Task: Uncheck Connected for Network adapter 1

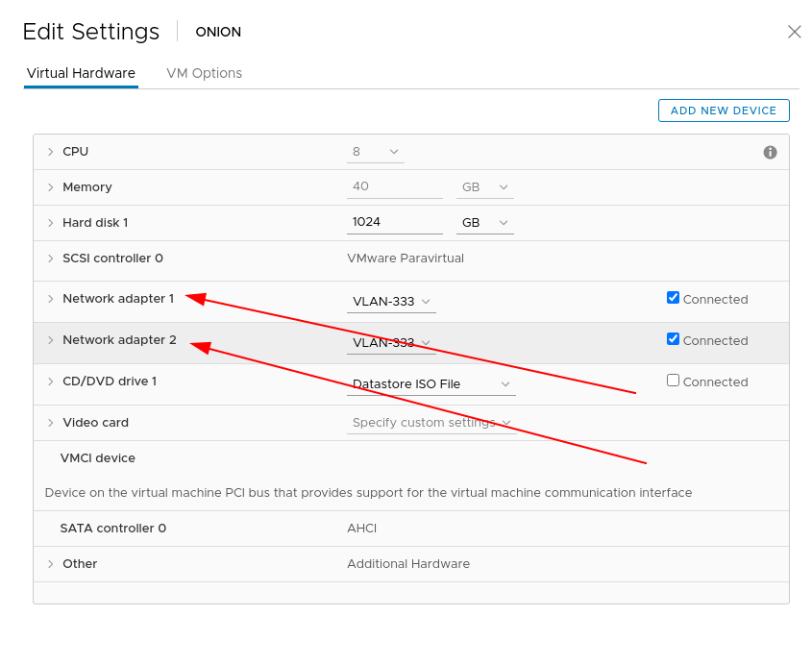Action: (x=673, y=298)
